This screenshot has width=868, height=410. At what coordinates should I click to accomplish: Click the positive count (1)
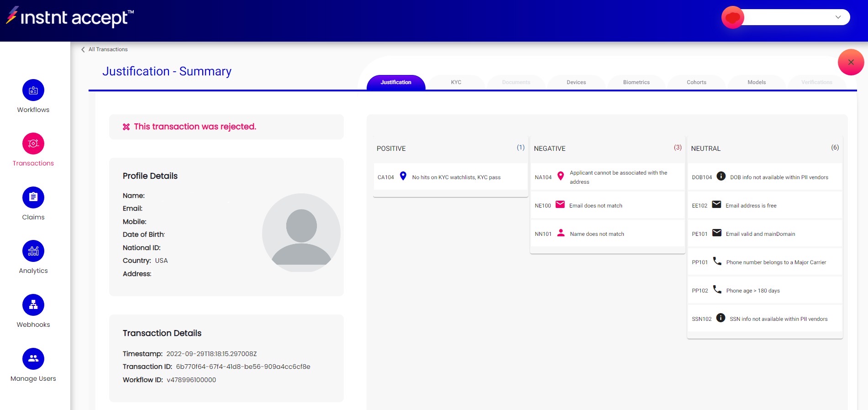pyautogui.click(x=521, y=148)
